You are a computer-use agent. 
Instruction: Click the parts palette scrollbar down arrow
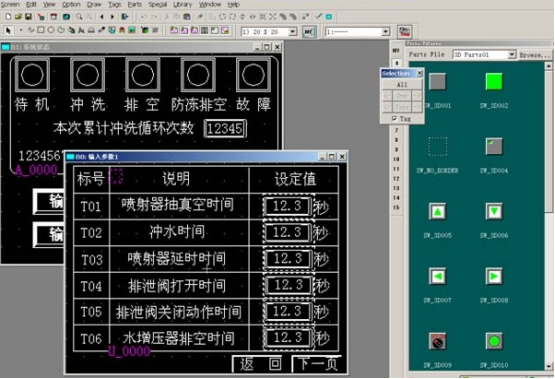click(548, 367)
